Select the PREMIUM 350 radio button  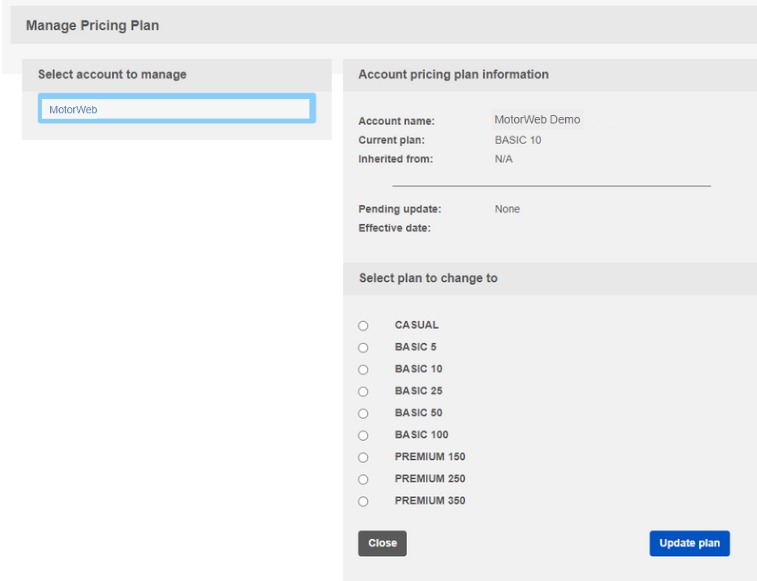[363, 501]
